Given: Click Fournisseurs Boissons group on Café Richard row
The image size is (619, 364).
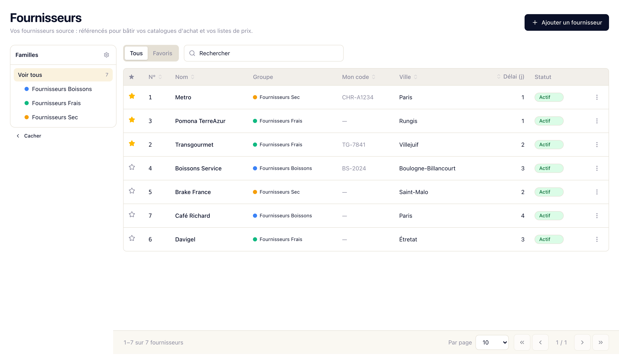Looking at the screenshot, I should click(x=282, y=216).
